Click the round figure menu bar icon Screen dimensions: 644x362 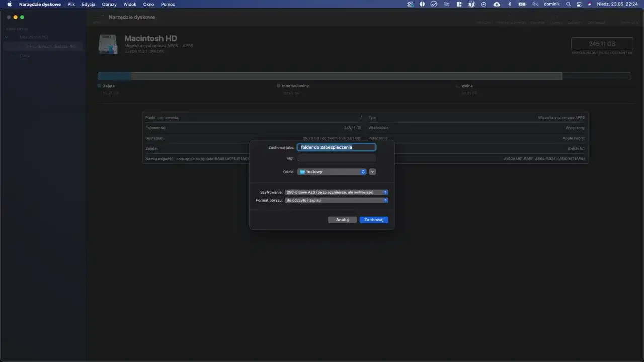click(472, 4)
